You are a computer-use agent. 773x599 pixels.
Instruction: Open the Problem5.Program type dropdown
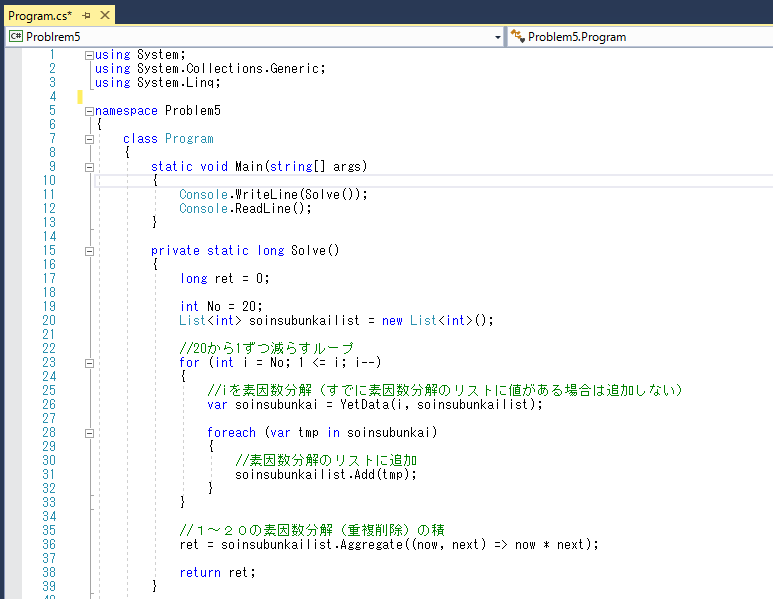641,37
